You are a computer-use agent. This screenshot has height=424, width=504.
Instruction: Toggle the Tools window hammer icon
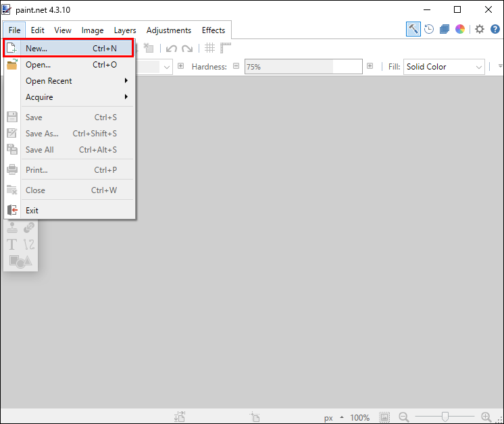point(413,29)
